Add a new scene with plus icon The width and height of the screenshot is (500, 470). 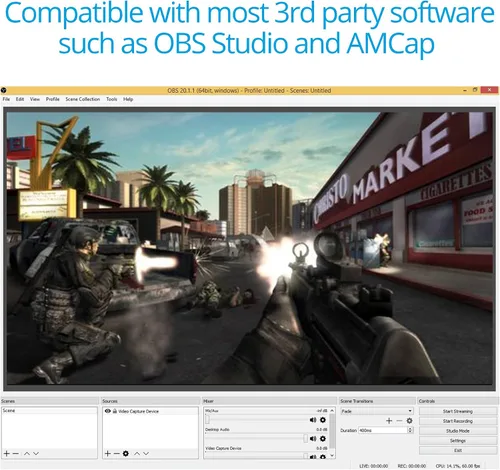pyautogui.click(x=7, y=453)
